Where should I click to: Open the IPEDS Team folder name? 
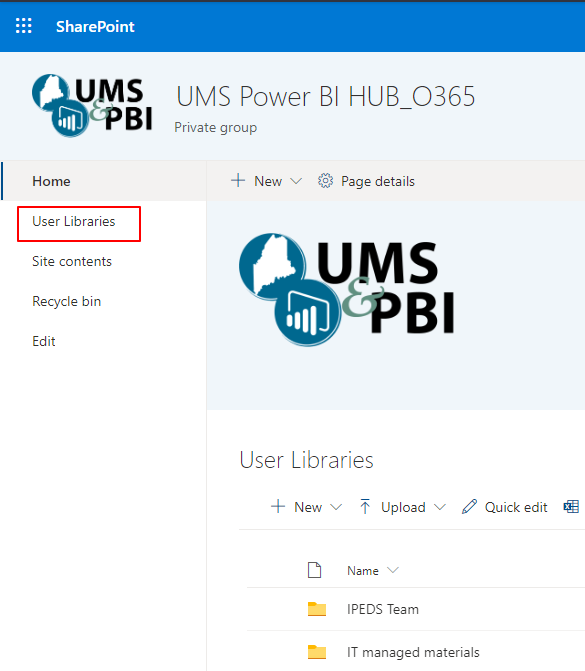[383, 609]
